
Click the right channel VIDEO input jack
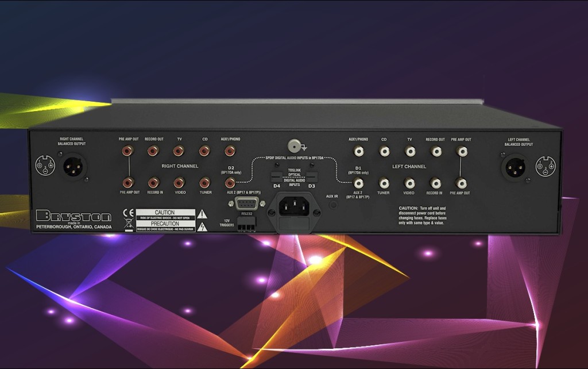coord(179,183)
